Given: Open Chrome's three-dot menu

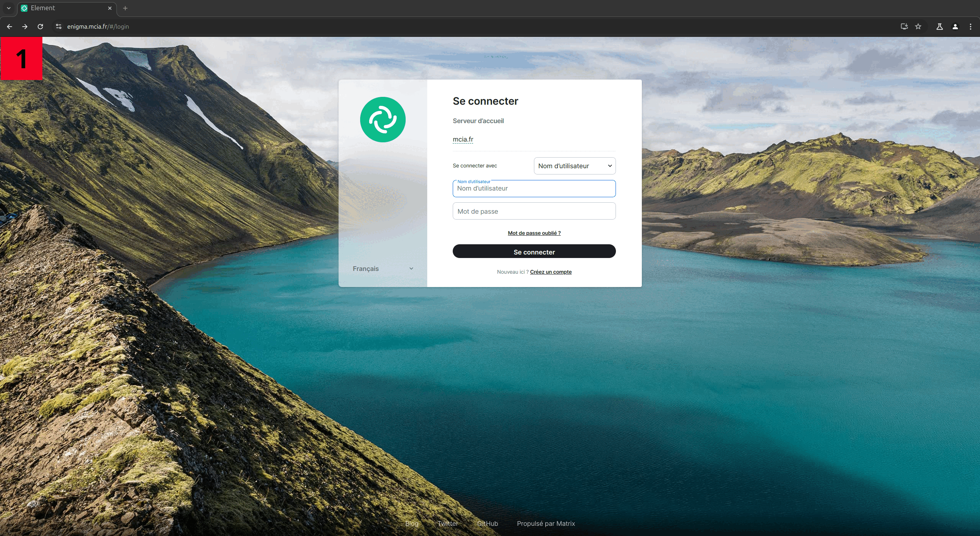Looking at the screenshot, I should [971, 27].
